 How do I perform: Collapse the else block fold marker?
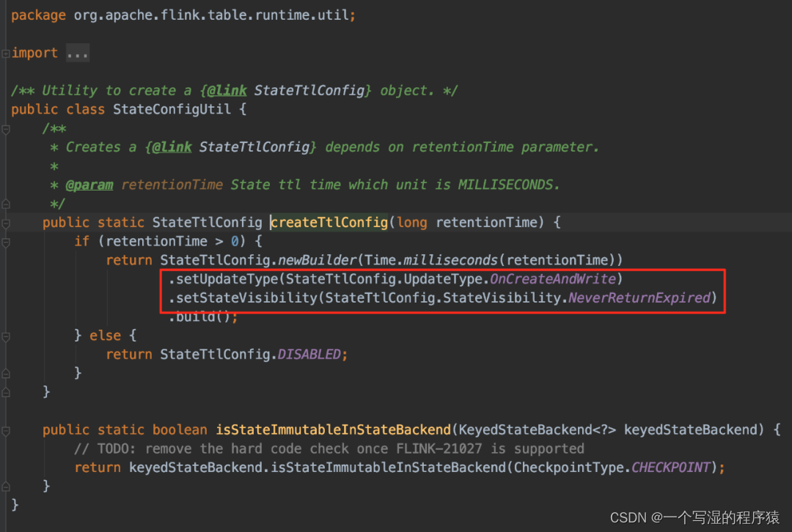tap(6, 336)
